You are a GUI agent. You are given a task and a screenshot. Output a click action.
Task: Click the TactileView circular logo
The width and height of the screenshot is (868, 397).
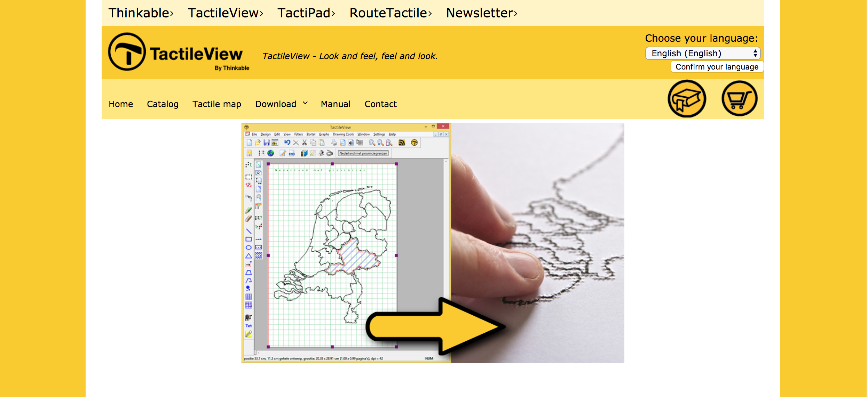[x=127, y=52]
